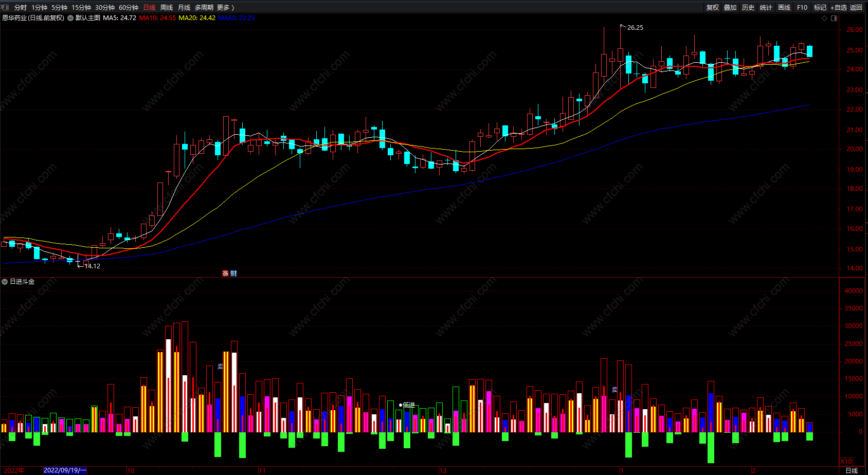Open the 历史 history button
The height and width of the screenshot is (475, 868).
(748, 7)
